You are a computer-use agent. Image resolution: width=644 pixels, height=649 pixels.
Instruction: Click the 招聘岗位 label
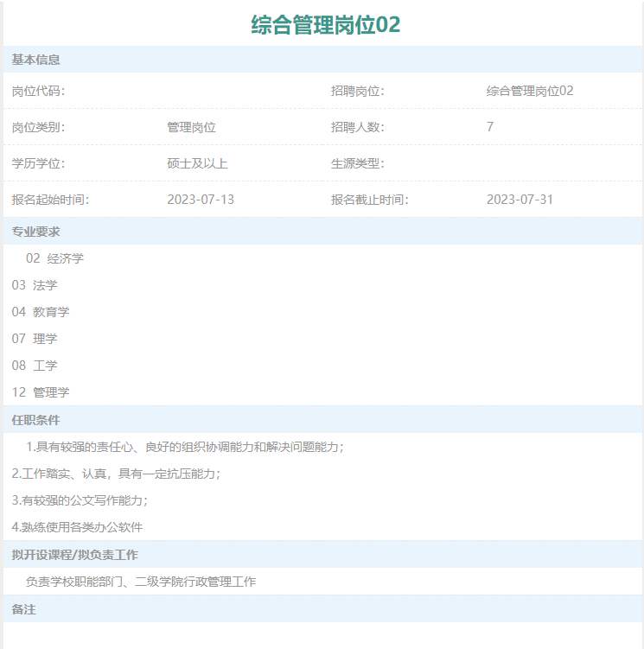(x=357, y=91)
